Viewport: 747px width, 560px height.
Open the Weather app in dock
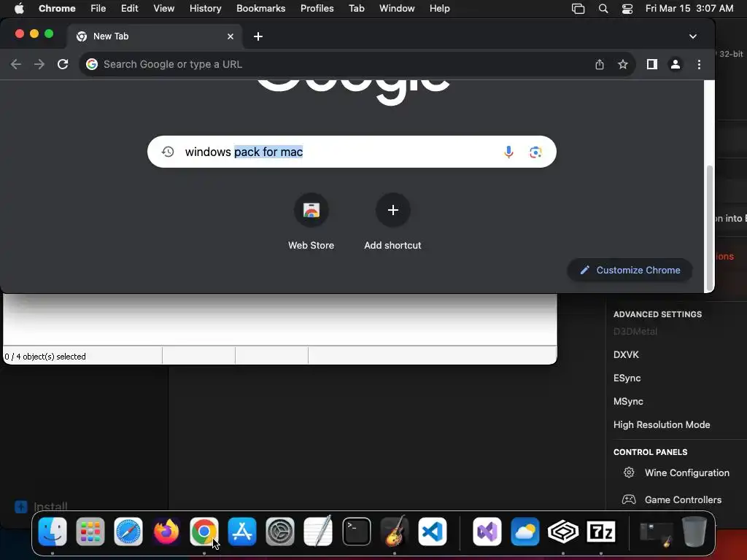point(525,532)
